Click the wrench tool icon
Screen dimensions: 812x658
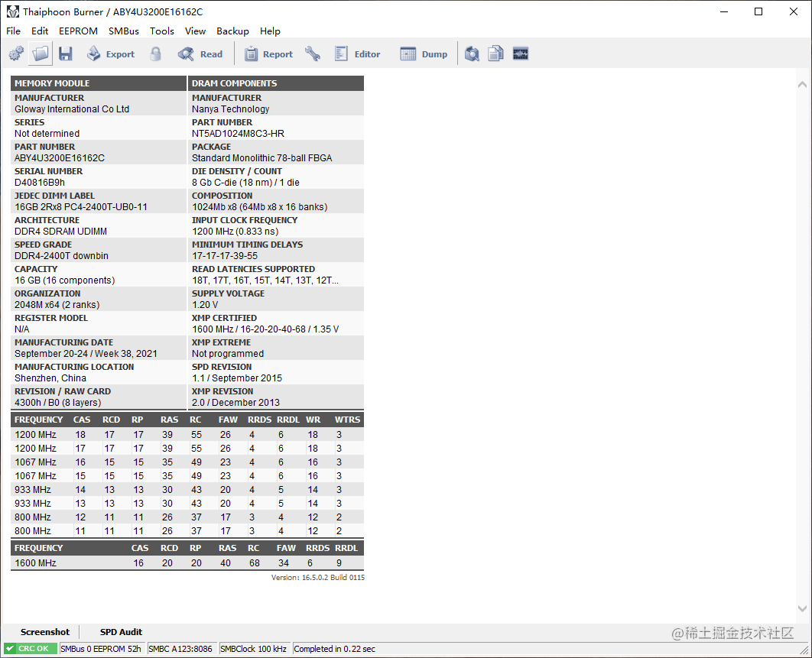(312, 54)
